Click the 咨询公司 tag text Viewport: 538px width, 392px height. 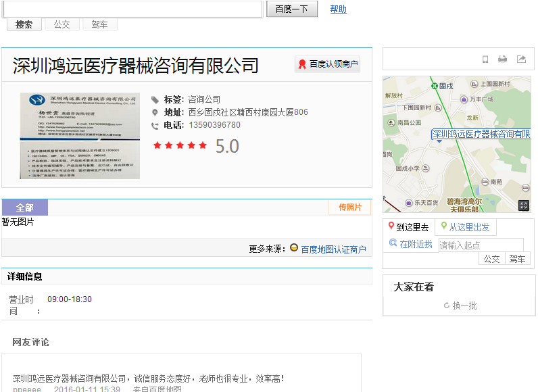(204, 99)
